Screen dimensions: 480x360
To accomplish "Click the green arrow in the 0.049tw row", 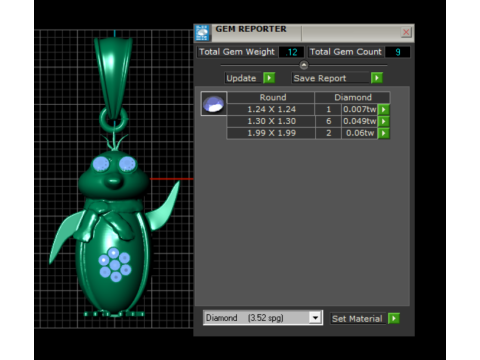I will pos(384,121).
